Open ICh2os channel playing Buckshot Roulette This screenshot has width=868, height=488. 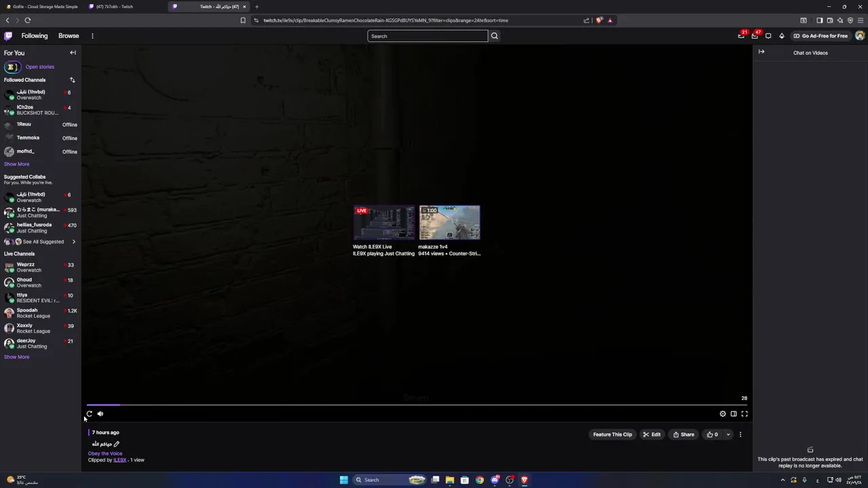41,110
